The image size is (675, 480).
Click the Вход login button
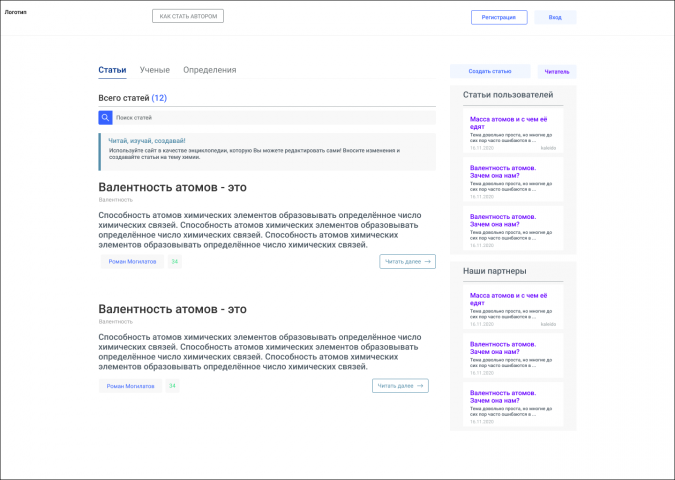555,17
